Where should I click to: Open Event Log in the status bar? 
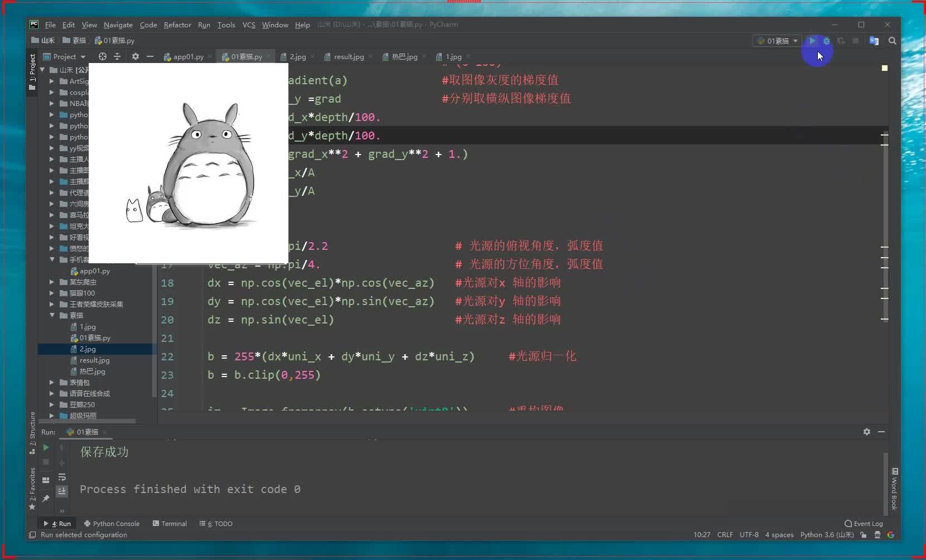pyautogui.click(x=864, y=523)
